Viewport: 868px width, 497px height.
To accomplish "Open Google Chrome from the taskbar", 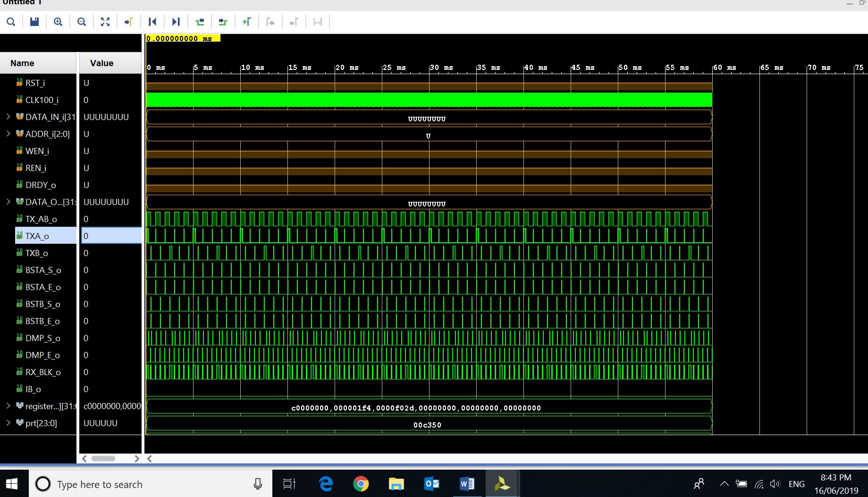I will tap(361, 484).
